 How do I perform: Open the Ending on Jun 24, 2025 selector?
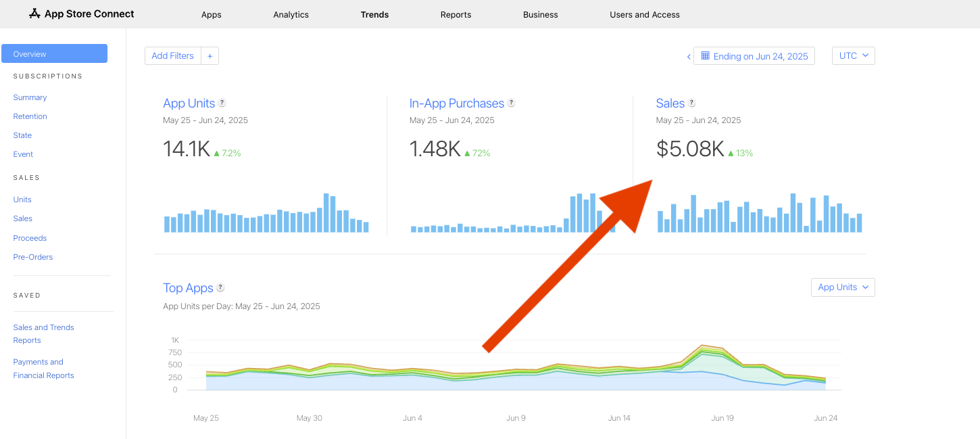754,55
